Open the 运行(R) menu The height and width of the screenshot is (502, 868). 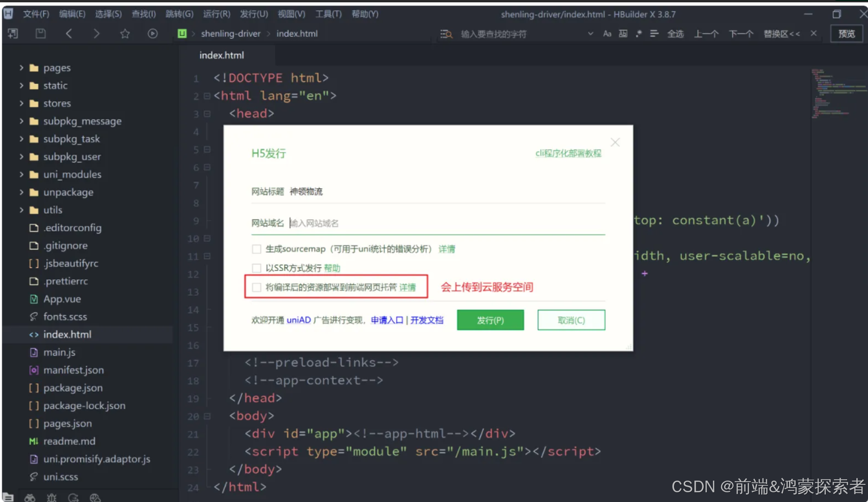[217, 14]
